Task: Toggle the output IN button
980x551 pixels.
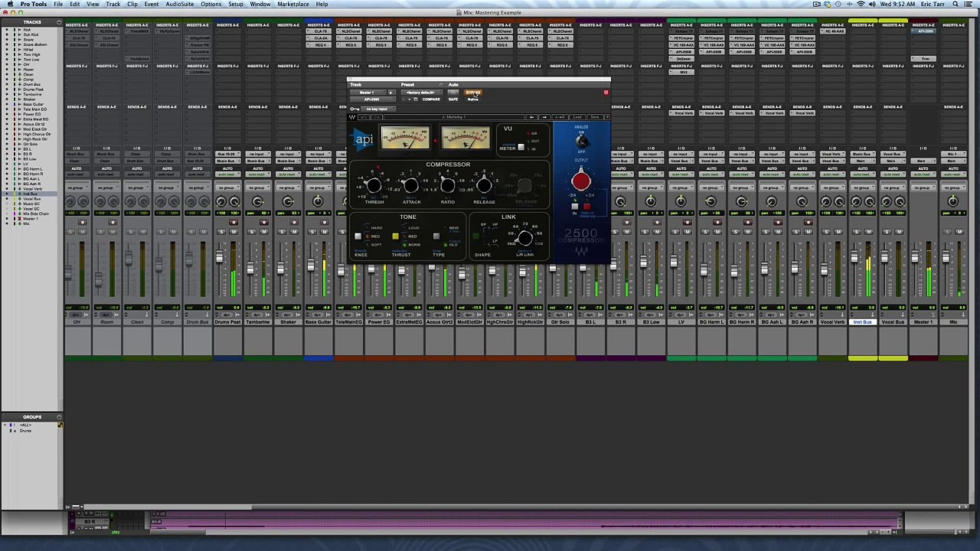Action: pyautogui.click(x=575, y=207)
